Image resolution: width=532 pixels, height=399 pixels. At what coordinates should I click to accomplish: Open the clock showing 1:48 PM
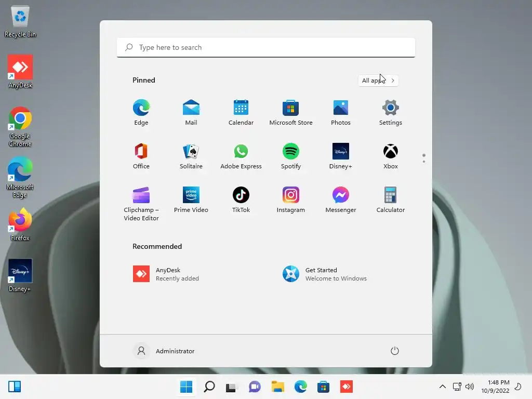(495, 387)
